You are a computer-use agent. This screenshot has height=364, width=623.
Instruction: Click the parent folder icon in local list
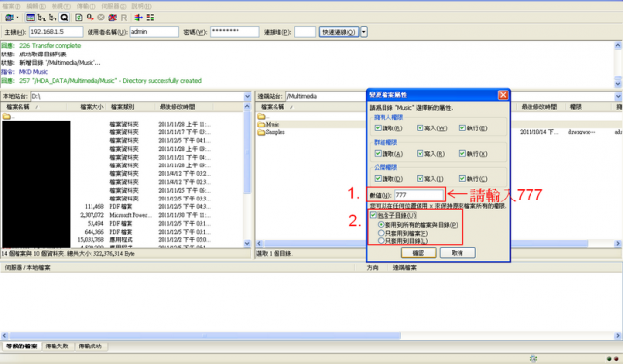tap(7, 116)
